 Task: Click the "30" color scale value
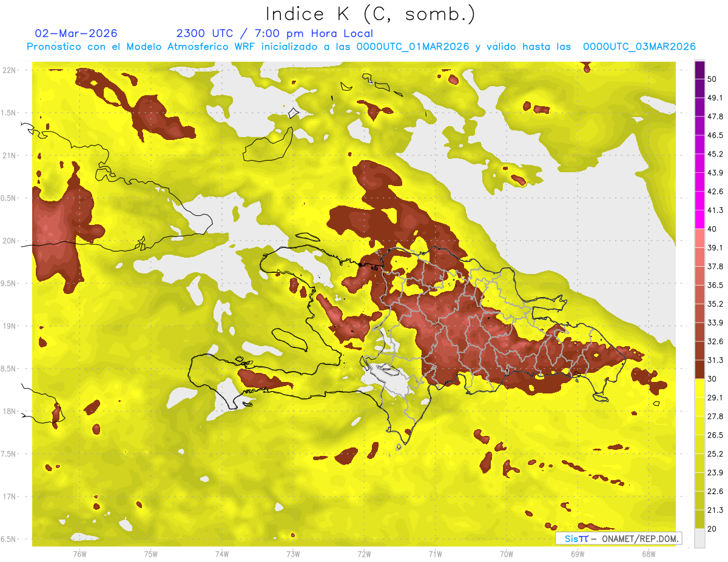pyautogui.click(x=713, y=379)
